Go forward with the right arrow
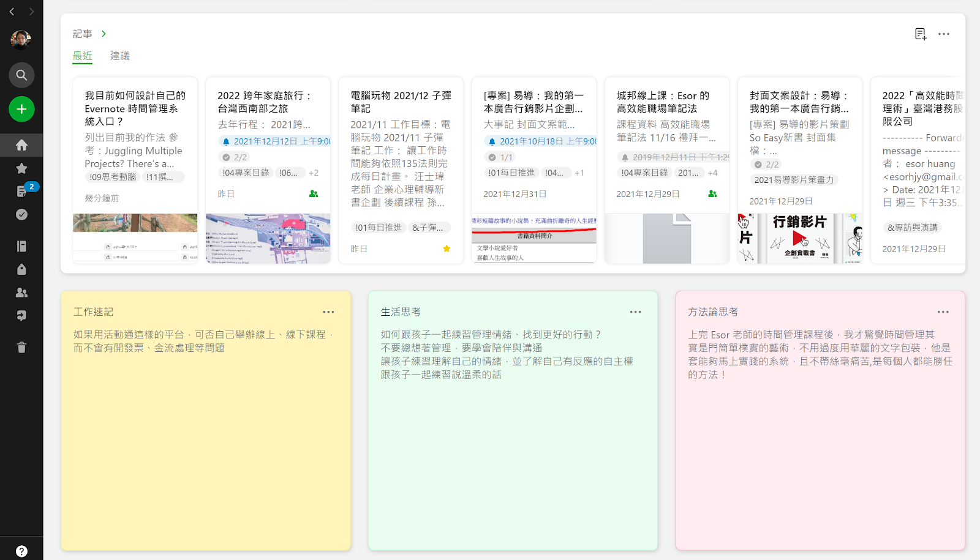Screen dimensions: 980x560 31,12
